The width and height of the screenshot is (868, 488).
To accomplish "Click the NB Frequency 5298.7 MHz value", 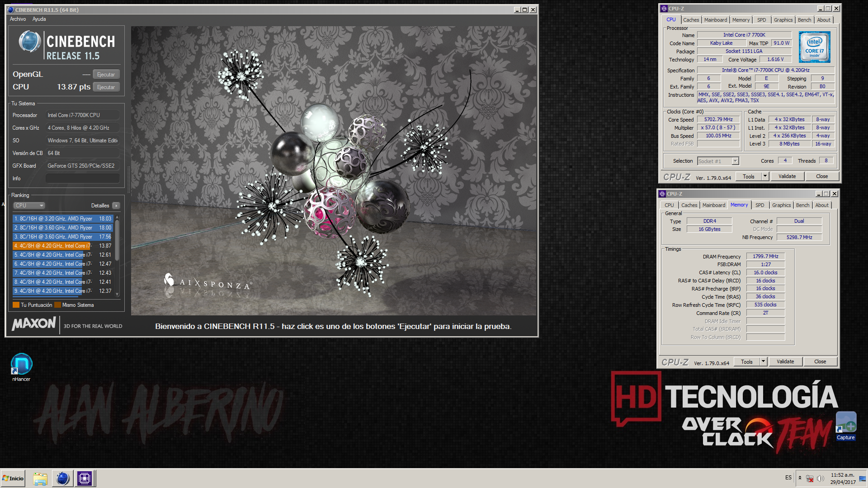I will coord(799,237).
